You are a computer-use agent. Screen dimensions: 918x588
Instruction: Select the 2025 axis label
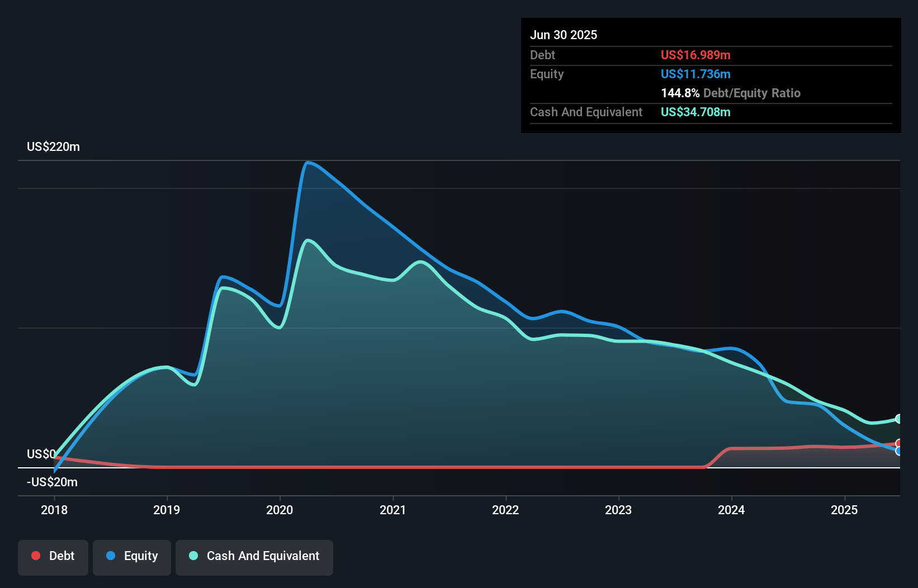[x=845, y=510]
